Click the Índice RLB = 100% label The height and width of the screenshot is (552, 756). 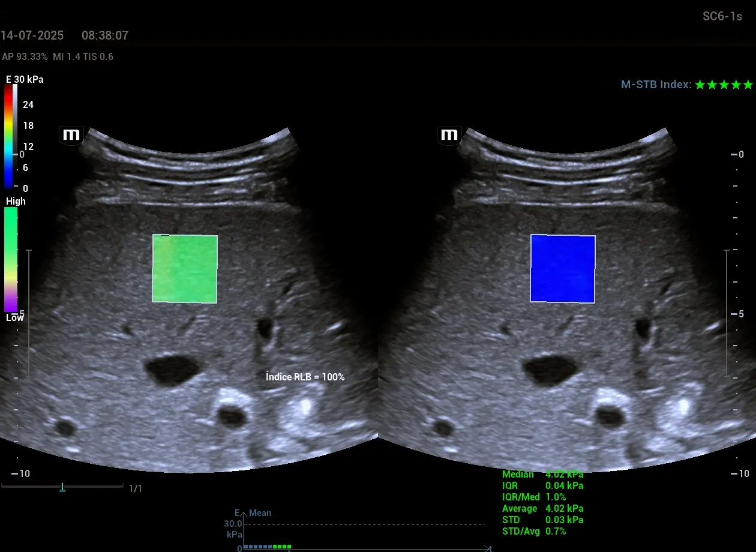point(305,377)
